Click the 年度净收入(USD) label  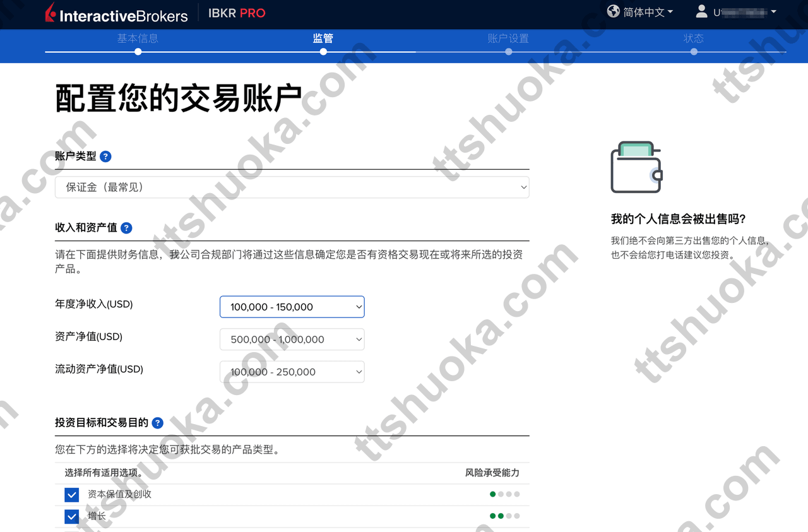pos(94,304)
